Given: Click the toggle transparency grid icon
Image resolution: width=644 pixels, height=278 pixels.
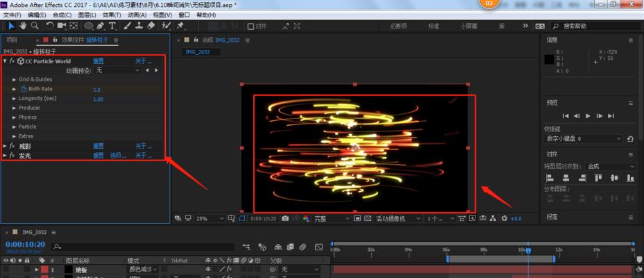Looking at the screenshot, I should [x=368, y=218].
